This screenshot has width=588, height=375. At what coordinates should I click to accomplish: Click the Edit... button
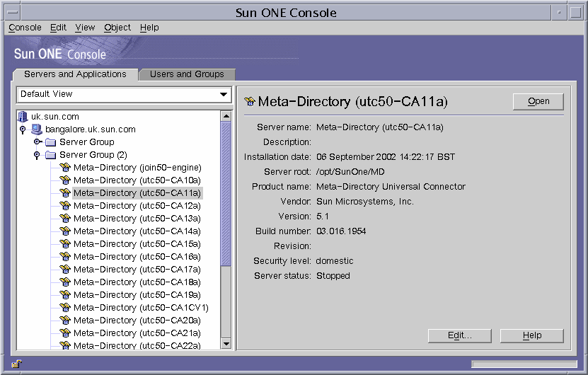pyautogui.click(x=460, y=335)
